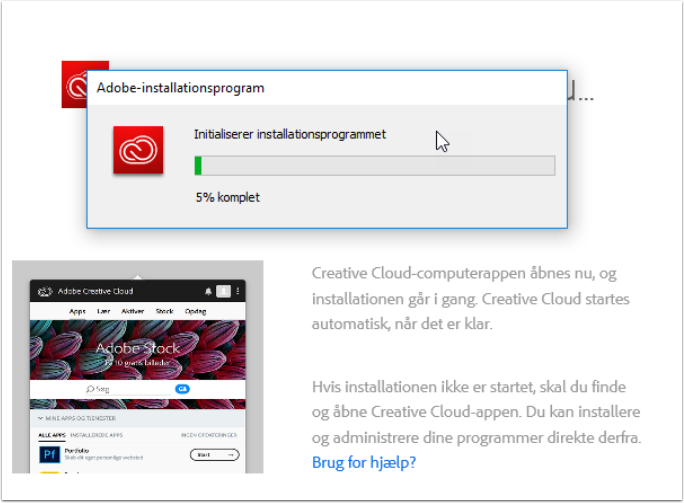Click the 'INGEN OPDATERINGER' label
Image resolution: width=684 pixels, height=503 pixels.
coord(209,435)
